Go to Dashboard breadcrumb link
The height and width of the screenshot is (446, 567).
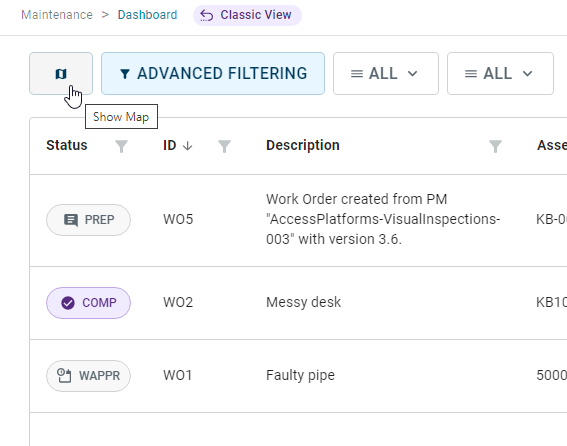tap(148, 15)
